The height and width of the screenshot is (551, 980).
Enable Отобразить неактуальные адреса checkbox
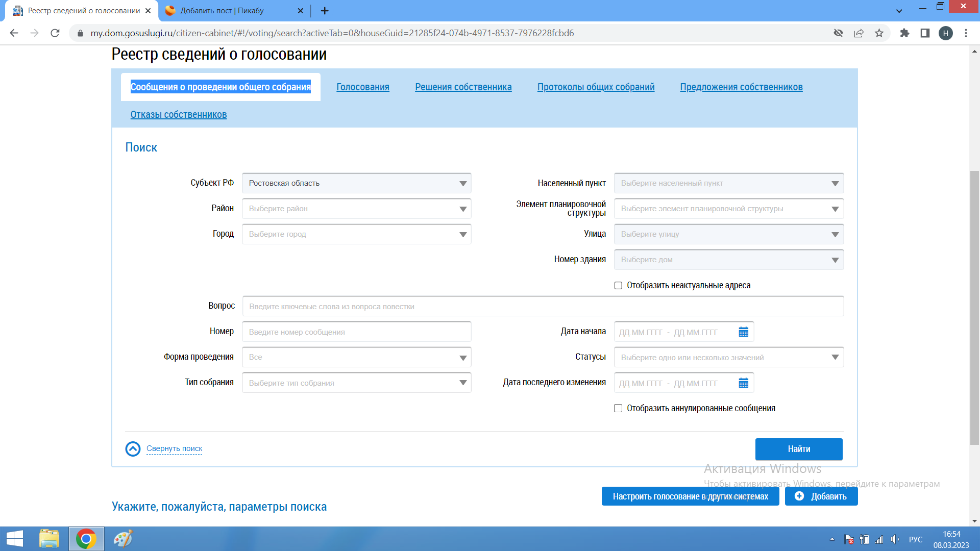[x=618, y=286]
